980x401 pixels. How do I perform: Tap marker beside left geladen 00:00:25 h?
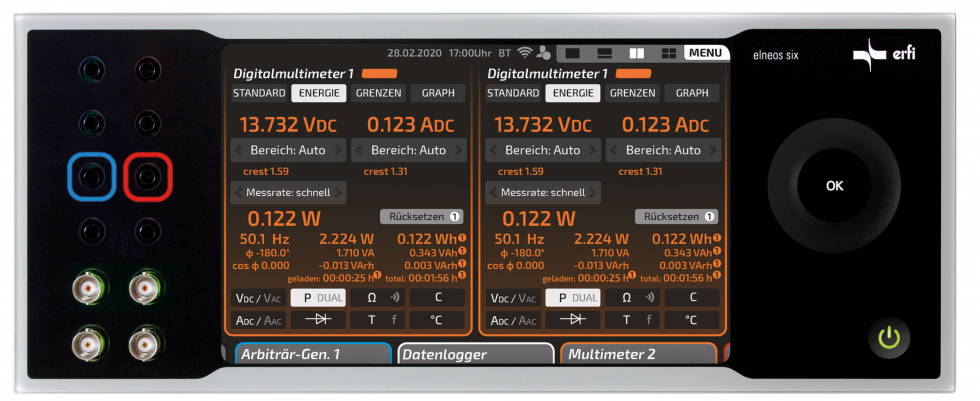point(378,275)
